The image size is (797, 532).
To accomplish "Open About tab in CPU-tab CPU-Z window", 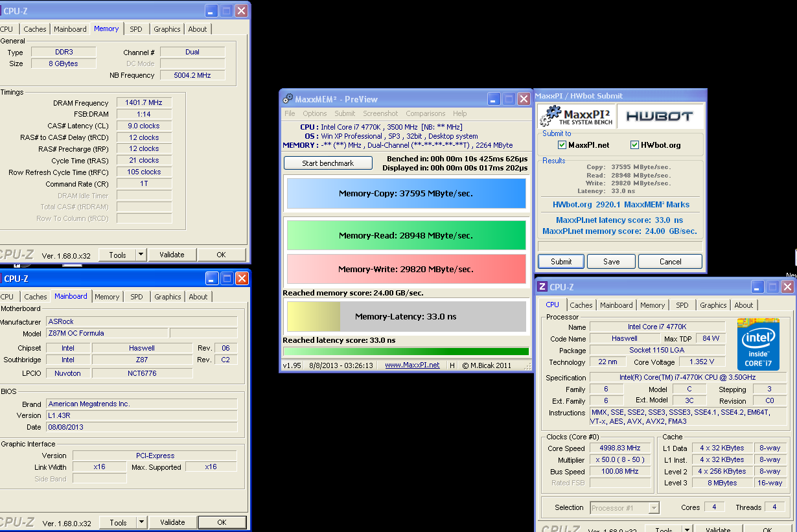I will pyautogui.click(x=744, y=305).
